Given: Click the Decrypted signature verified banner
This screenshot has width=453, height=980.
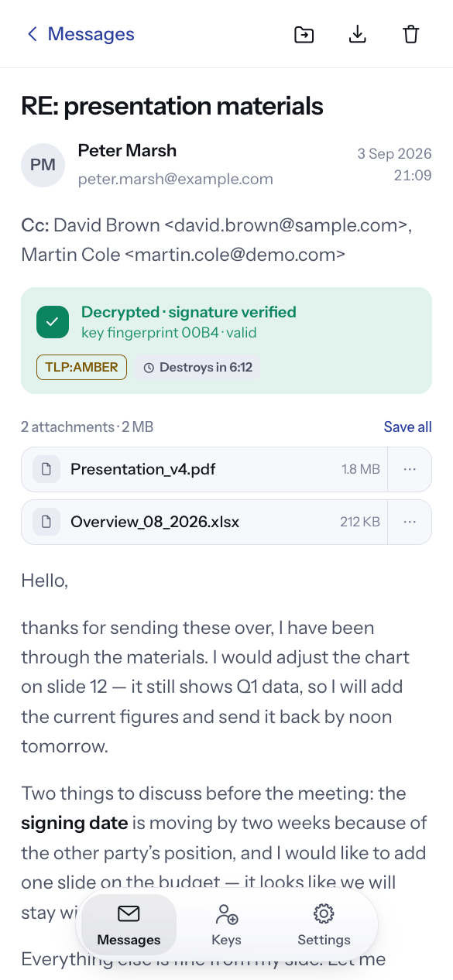Looking at the screenshot, I should 226,341.
